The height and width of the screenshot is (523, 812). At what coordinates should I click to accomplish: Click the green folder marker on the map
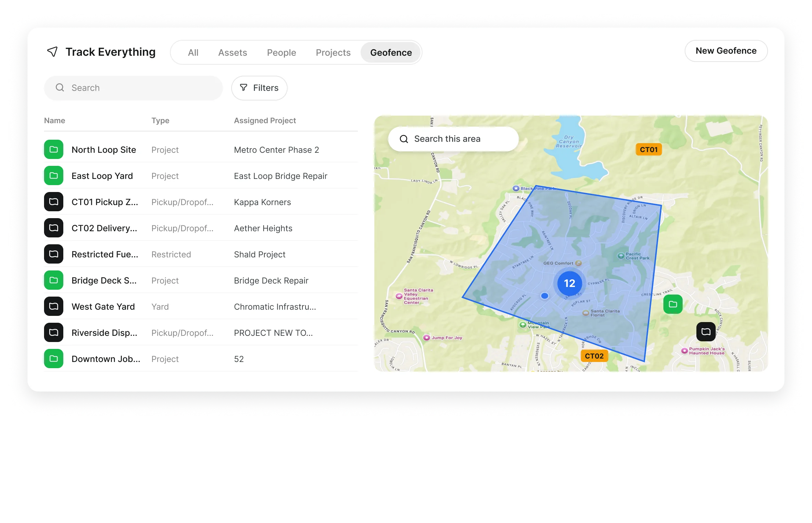[673, 304]
